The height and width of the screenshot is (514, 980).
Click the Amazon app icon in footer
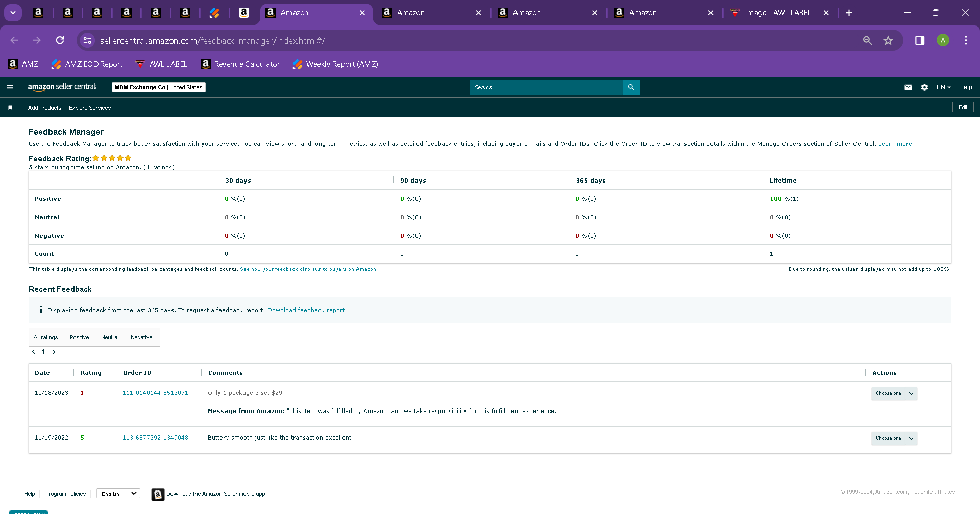[x=158, y=494]
